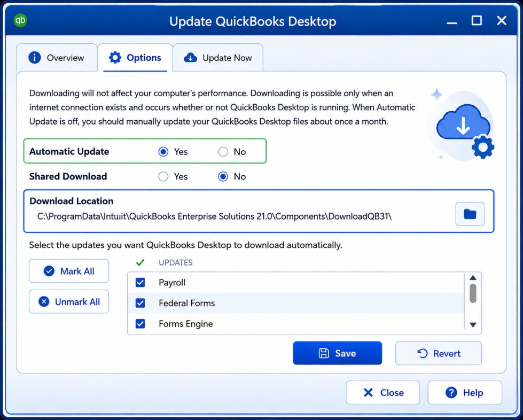Click the updates list scroll down arrow
This screenshot has width=523, height=420.
(x=473, y=324)
